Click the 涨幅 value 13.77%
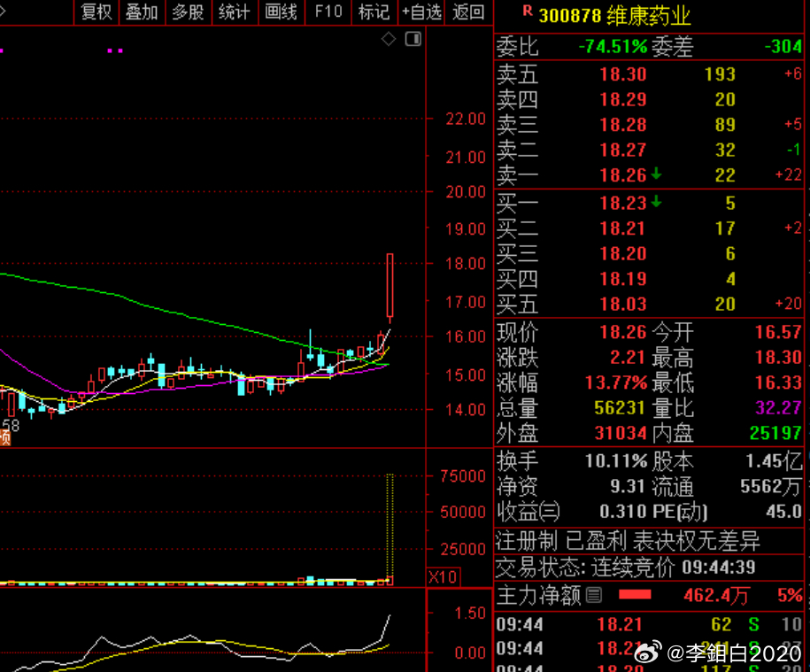 616,383
